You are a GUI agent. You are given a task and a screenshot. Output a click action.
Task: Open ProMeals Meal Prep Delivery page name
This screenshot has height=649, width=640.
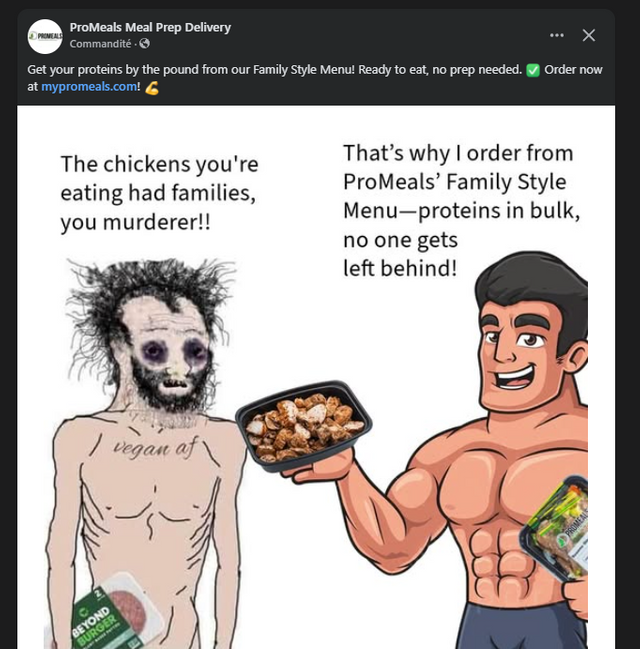point(150,27)
